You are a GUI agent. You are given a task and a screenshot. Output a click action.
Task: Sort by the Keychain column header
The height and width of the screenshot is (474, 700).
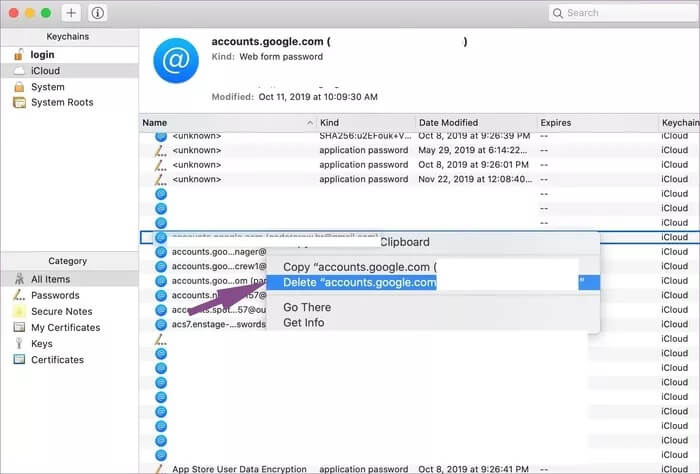[679, 123]
